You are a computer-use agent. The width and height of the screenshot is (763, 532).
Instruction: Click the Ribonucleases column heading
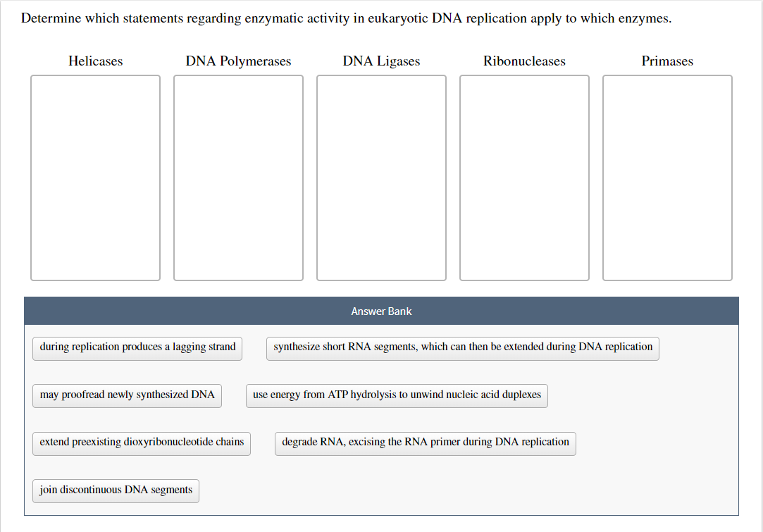[x=524, y=61]
